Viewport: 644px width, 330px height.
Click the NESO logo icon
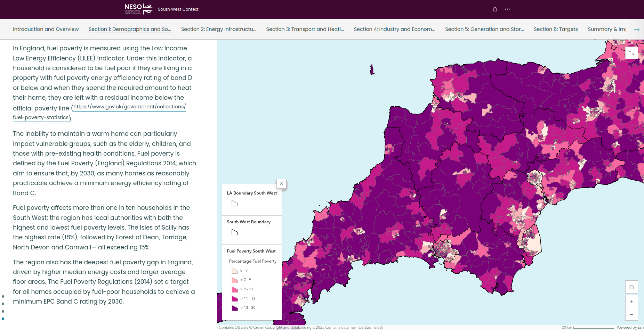(138, 9)
